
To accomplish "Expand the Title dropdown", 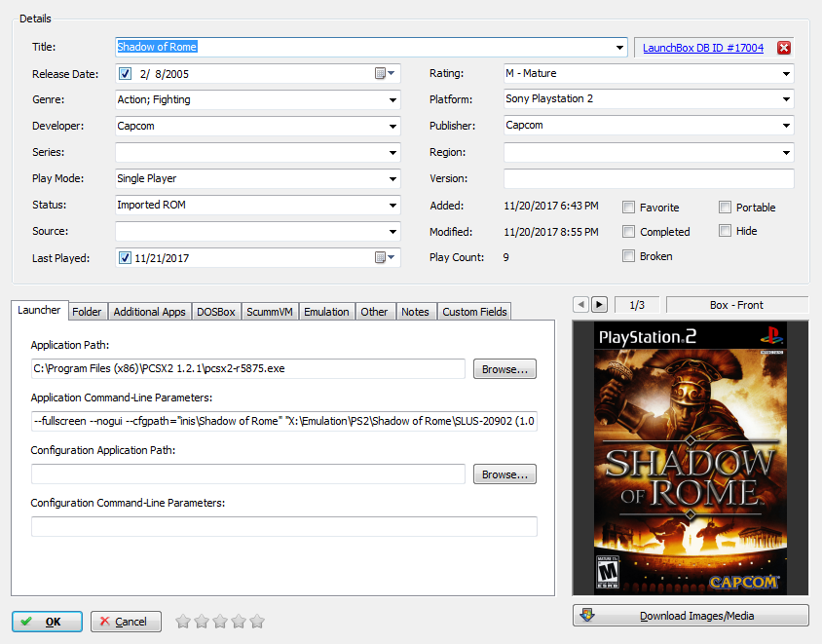I will coord(619,47).
